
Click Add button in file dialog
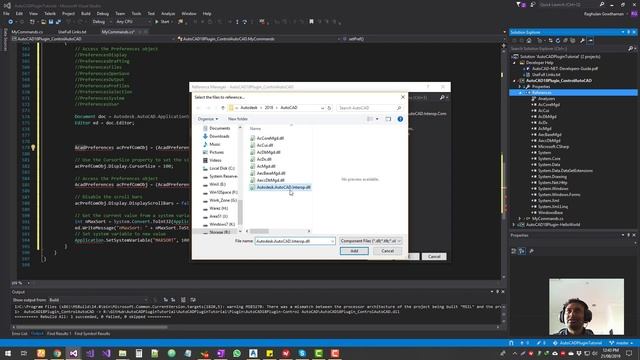354,251
